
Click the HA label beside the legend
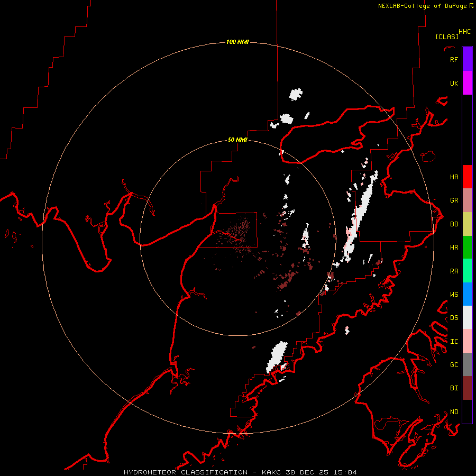[454, 177]
